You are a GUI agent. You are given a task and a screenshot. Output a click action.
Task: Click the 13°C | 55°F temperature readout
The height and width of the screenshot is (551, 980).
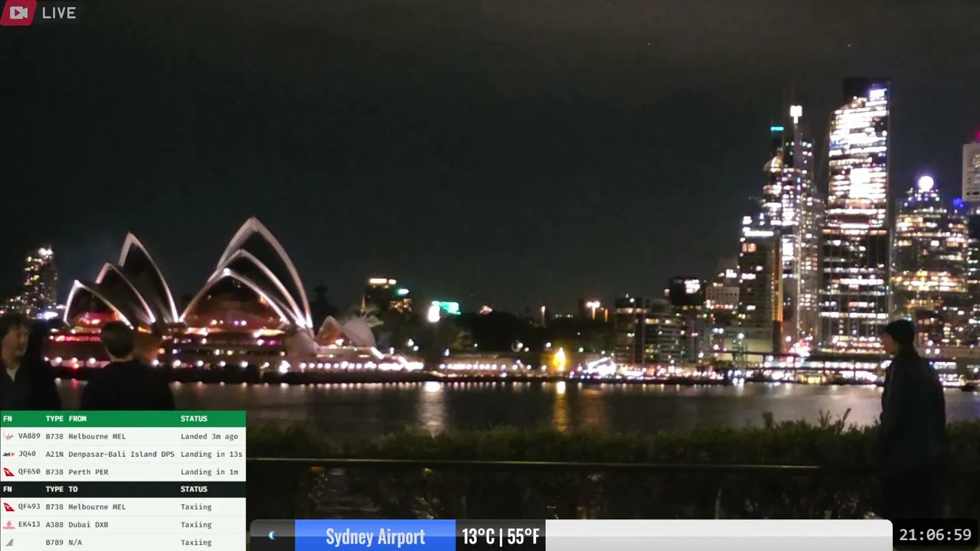pyautogui.click(x=501, y=536)
